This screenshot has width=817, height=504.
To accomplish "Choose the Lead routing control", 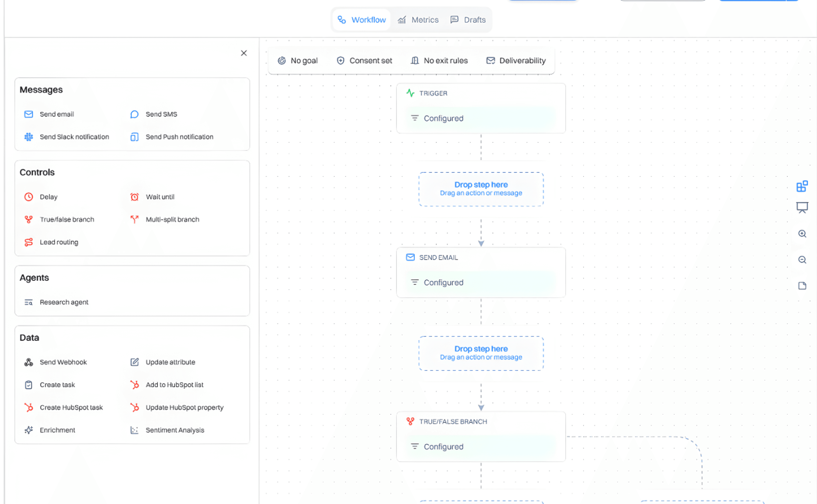I will [59, 242].
